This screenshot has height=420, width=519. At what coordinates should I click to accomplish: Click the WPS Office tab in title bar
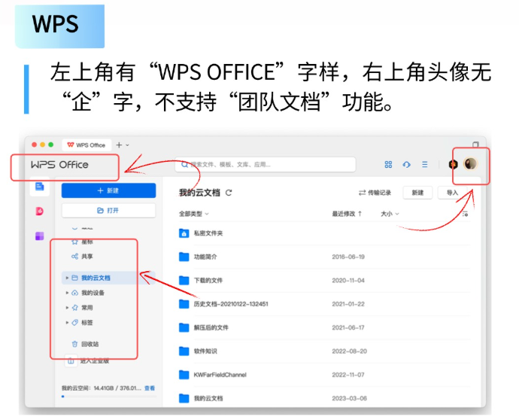click(86, 145)
